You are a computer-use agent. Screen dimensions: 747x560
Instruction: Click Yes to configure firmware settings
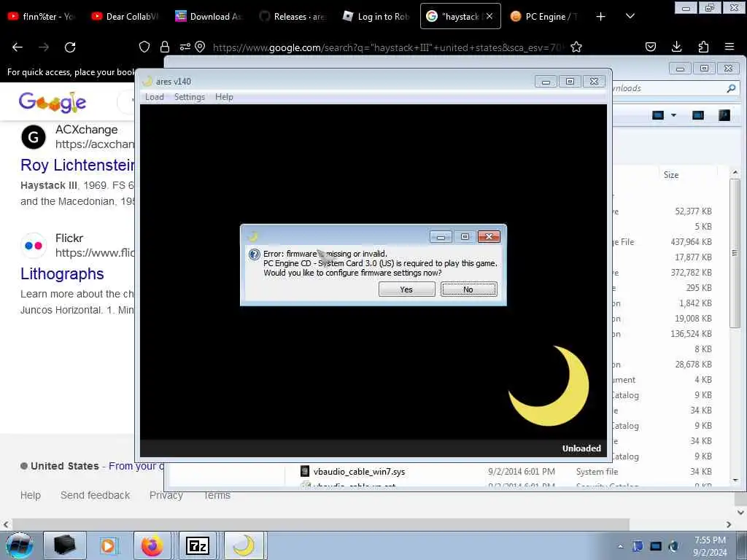(x=406, y=289)
